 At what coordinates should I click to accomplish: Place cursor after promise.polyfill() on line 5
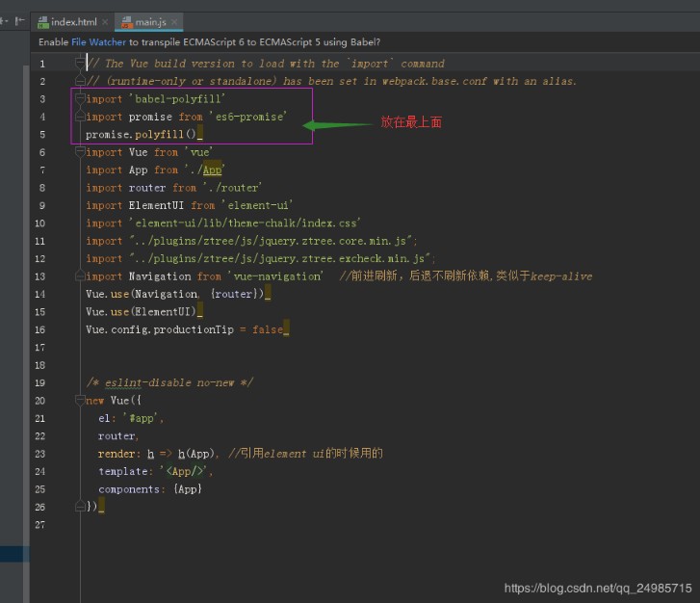click(196, 135)
